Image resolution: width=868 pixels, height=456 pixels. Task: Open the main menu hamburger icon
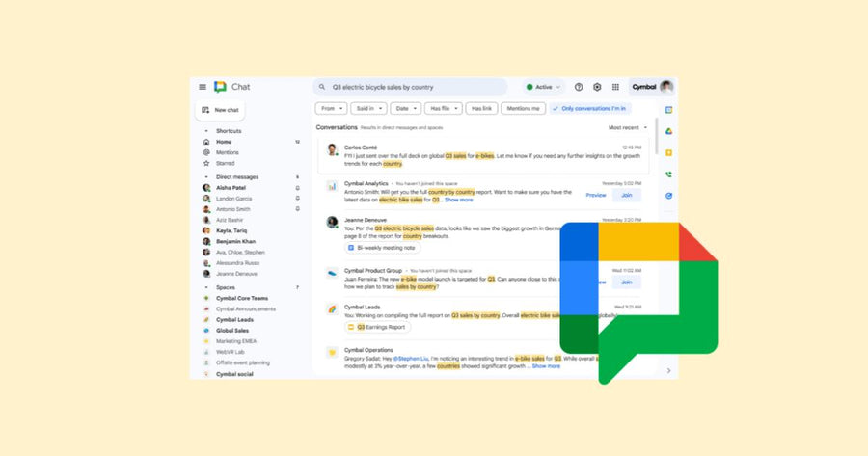pyautogui.click(x=203, y=87)
